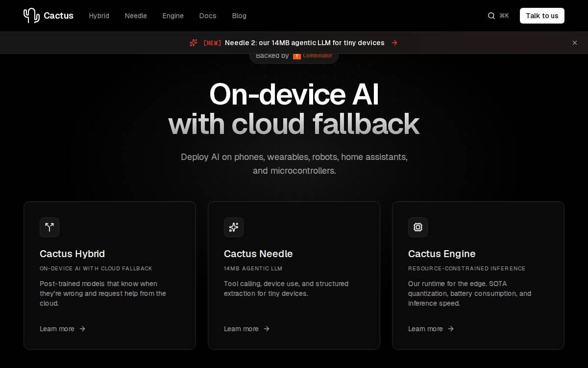Click the search magnifier icon

pyautogui.click(x=491, y=16)
